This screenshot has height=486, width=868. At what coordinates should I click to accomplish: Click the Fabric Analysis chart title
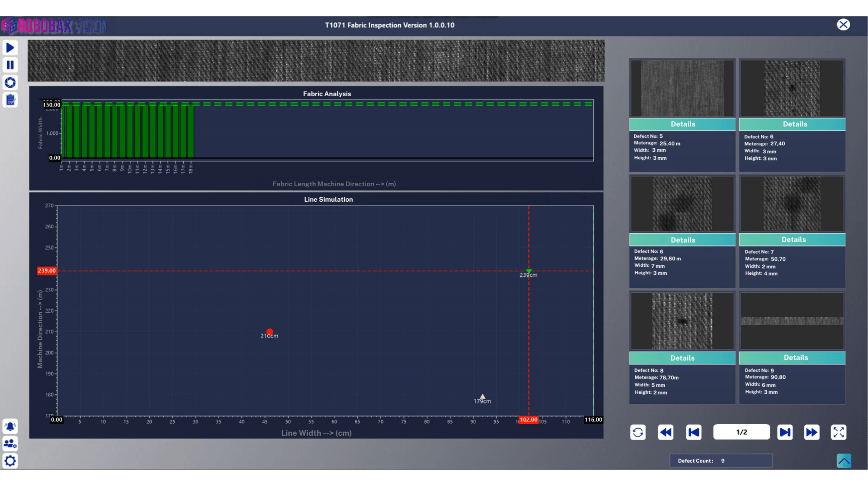327,94
